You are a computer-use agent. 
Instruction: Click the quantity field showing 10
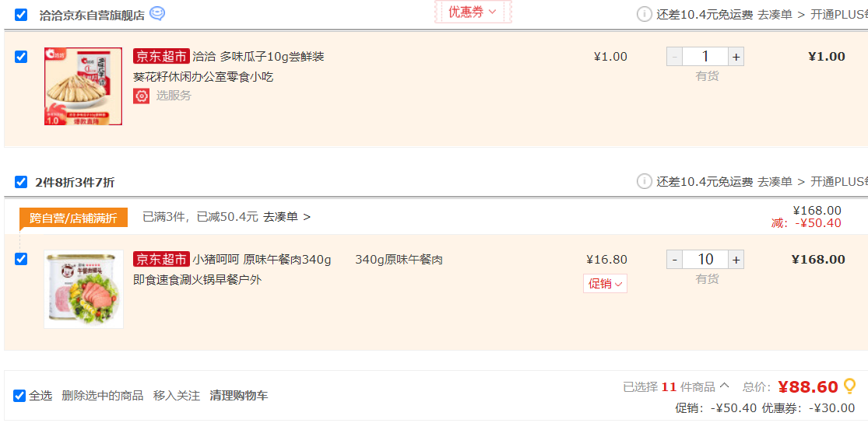coord(705,260)
